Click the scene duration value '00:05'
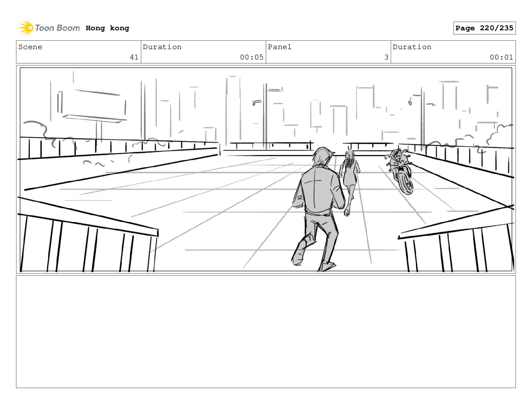 252,57
